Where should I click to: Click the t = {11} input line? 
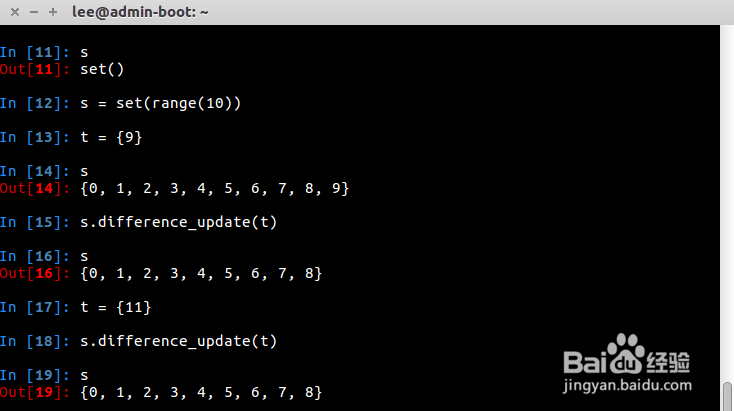pos(75,307)
